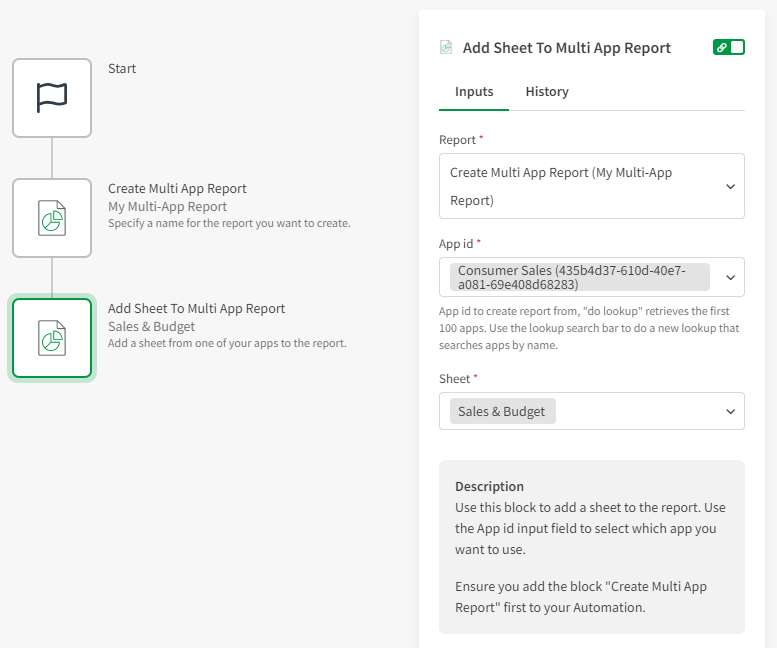Toggle the link switch beside panel title
This screenshot has height=648, width=777.
(x=728, y=47)
